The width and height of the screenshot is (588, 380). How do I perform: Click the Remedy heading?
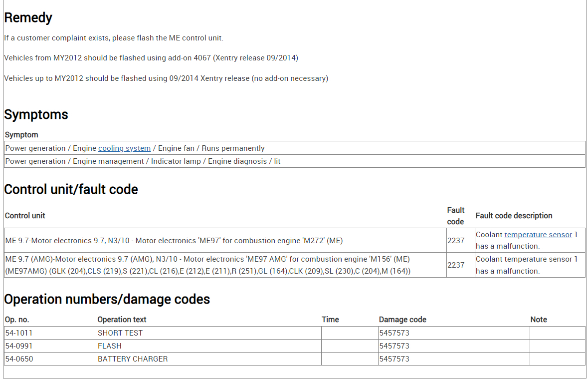pyautogui.click(x=28, y=18)
